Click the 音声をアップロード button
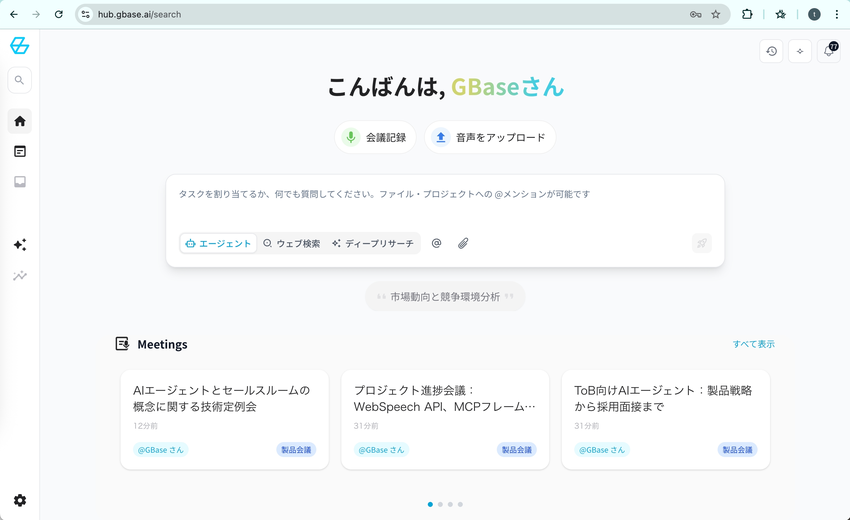Image resolution: width=850 pixels, height=520 pixels. (x=490, y=137)
